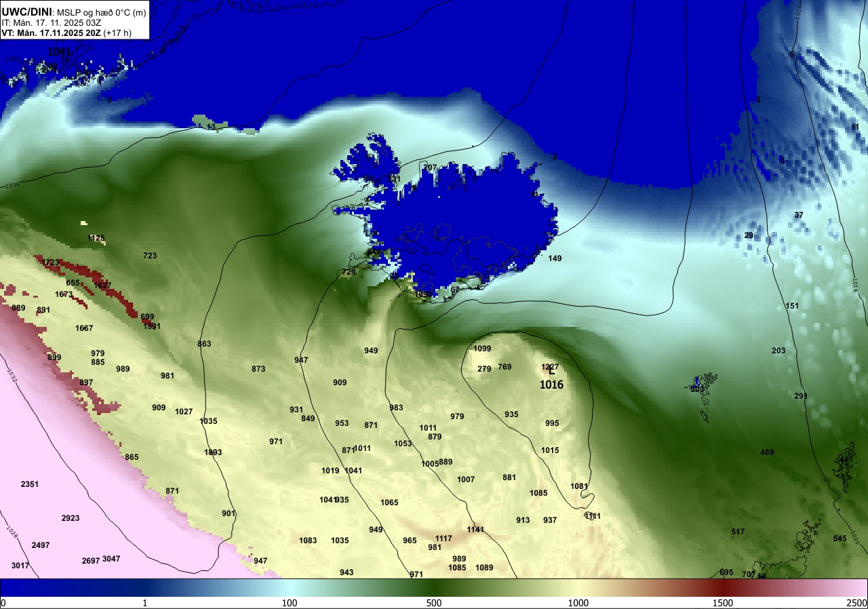Click the 1125 height value
Viewport: 868px width, 609px height.
96,238
